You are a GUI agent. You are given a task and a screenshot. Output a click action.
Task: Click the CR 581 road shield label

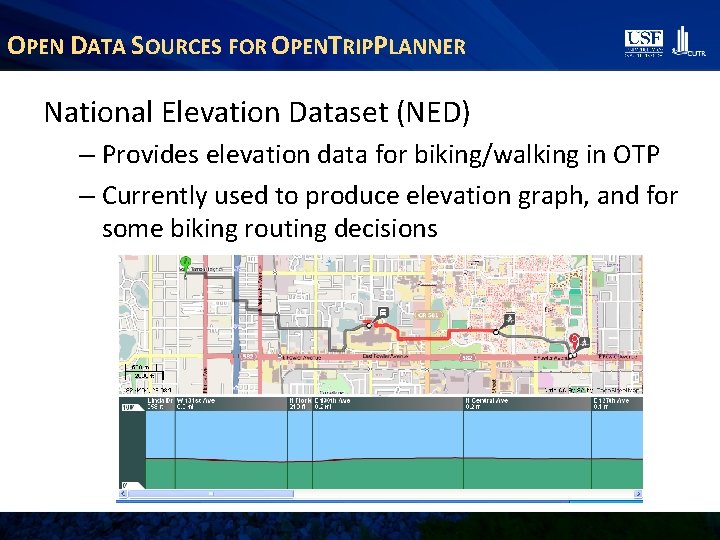[x=428, y=315]
